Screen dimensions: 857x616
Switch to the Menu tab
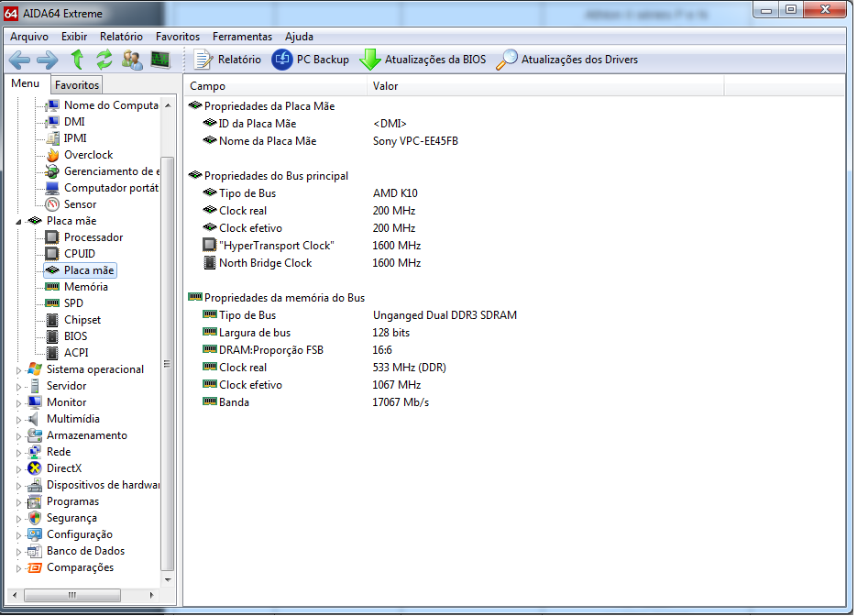click(25, 83)
